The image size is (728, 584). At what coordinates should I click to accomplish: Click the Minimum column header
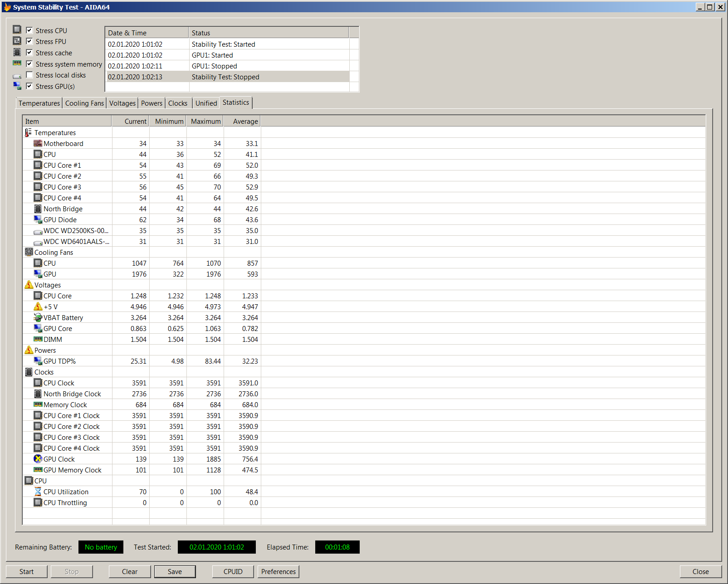(168, 121)
